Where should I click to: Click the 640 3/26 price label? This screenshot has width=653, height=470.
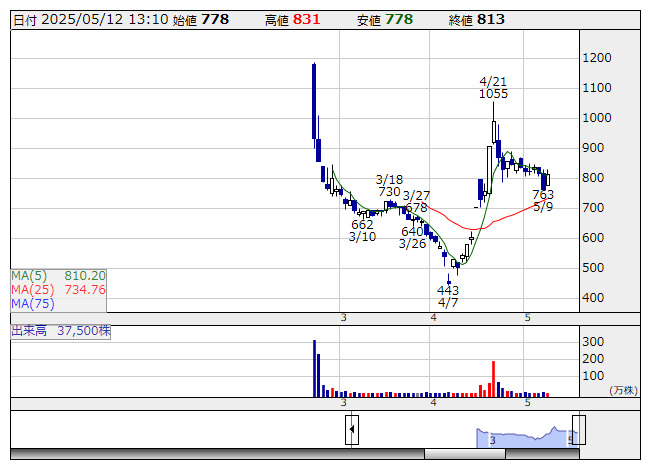click(x=412, y=237)
